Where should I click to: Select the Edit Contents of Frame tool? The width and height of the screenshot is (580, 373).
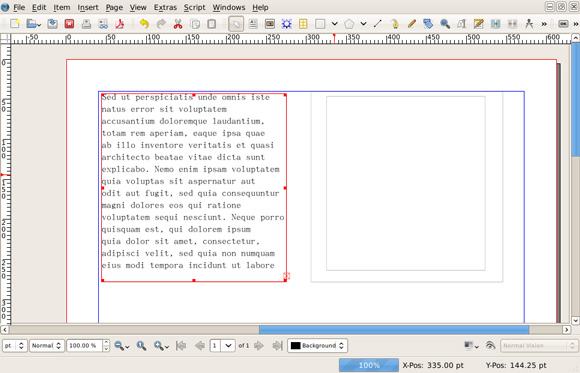click(462, 24)
